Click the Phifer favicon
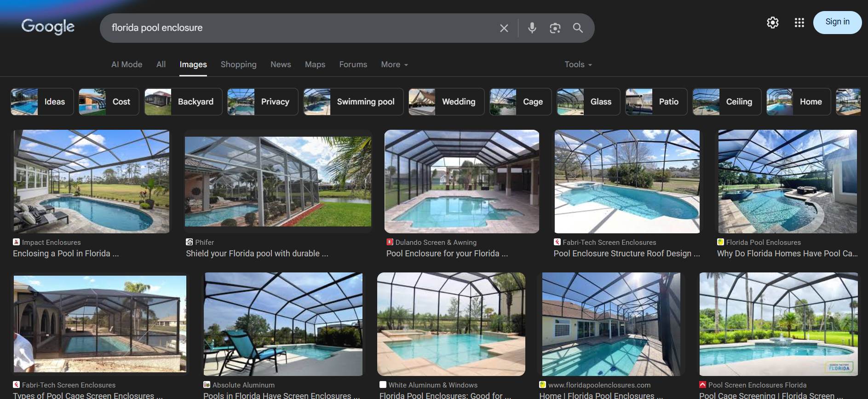The image size is (868, 399). point(189,242)
